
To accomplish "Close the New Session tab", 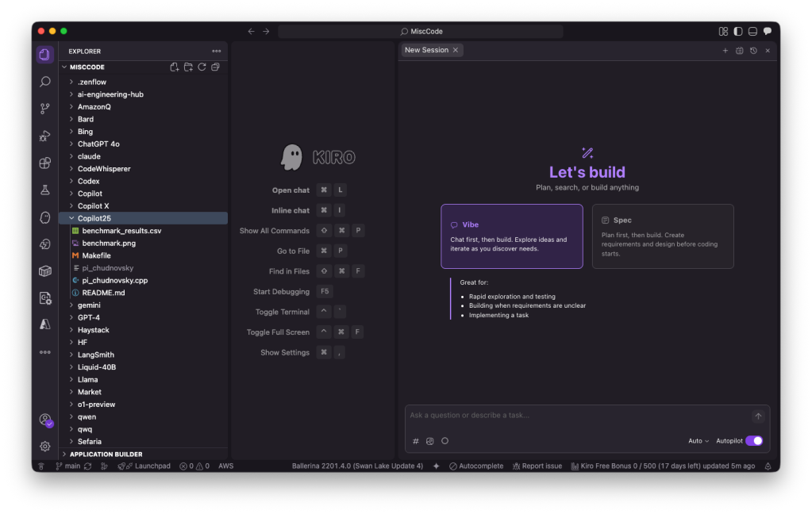I will click(x=456, y=50).
